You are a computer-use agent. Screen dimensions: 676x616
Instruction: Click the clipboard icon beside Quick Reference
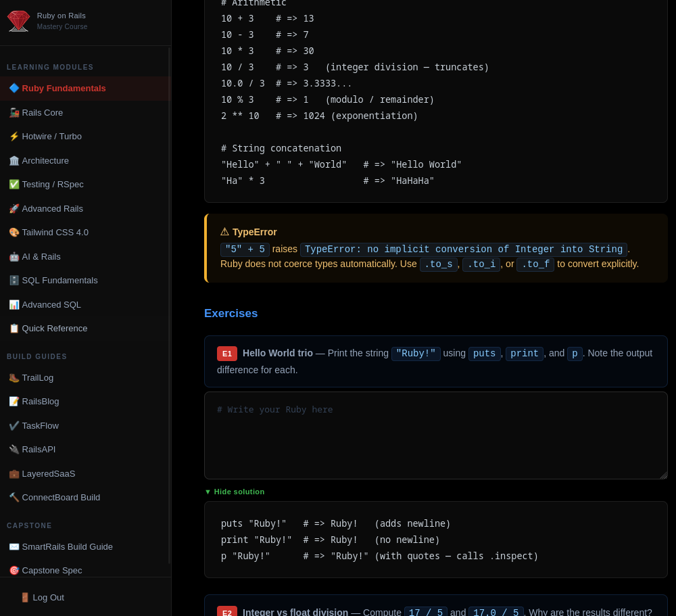(14, 328)
